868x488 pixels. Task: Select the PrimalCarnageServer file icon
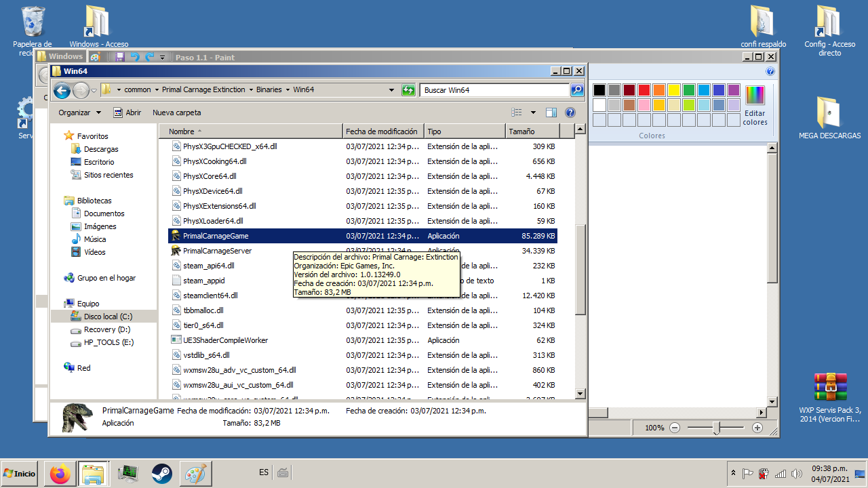[x=176, y=251]
